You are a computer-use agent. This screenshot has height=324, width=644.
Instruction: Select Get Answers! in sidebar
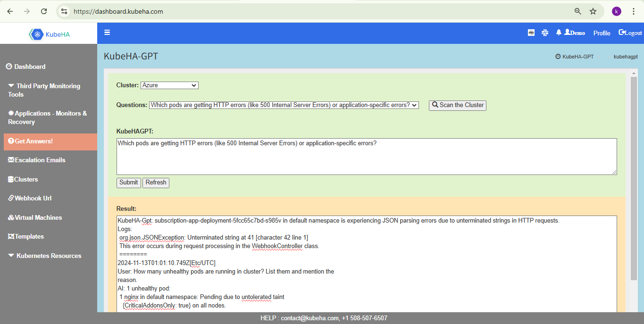coord(50,141)
